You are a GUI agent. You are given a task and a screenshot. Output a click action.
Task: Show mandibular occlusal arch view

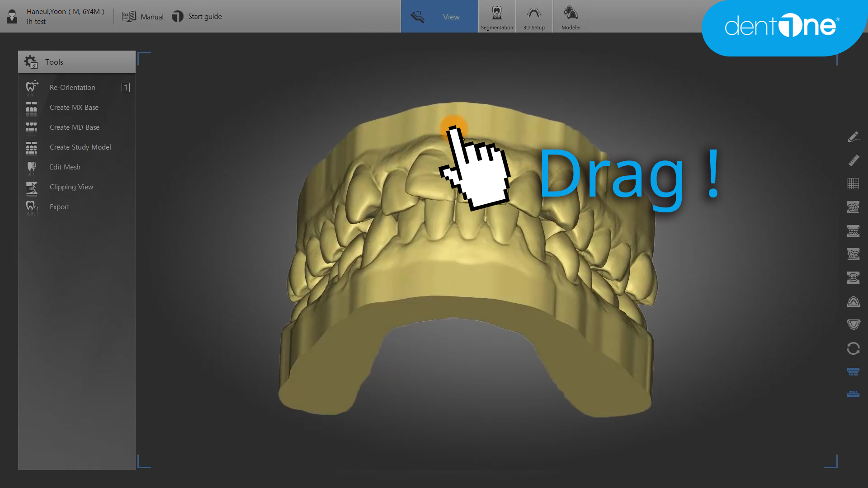(x=853, y=324)
